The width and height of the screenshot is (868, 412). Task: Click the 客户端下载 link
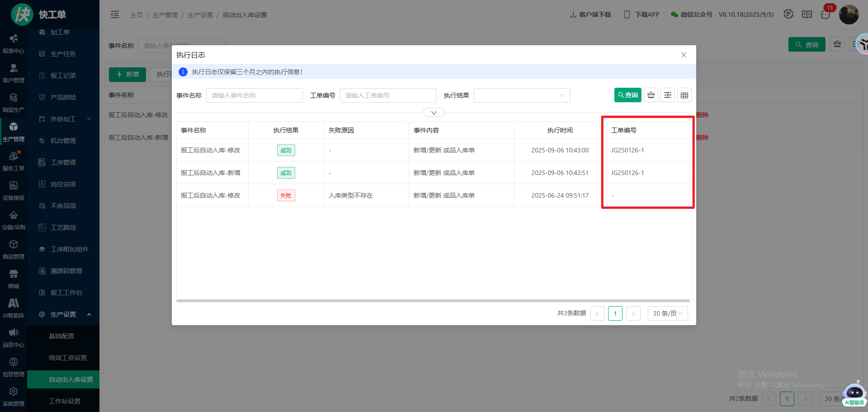[x=590, y=14]
